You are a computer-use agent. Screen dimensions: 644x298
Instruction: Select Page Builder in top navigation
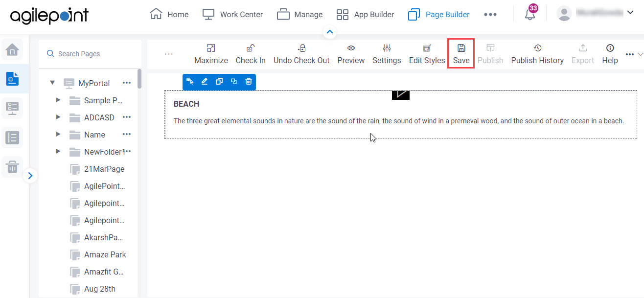(x=438, y=14)
